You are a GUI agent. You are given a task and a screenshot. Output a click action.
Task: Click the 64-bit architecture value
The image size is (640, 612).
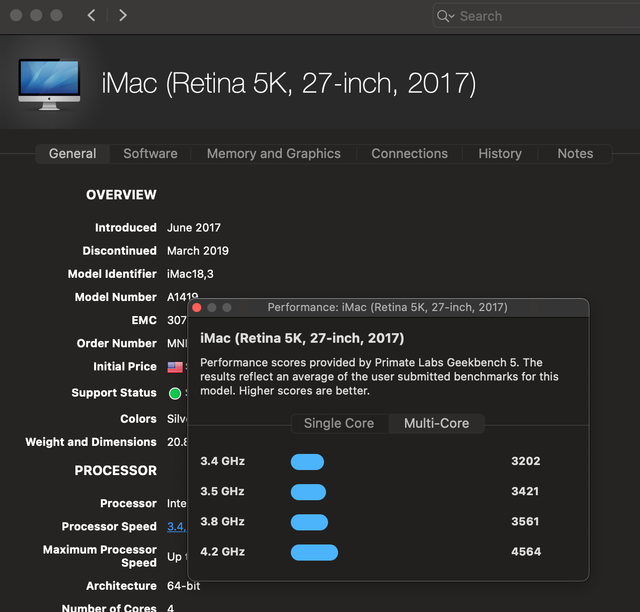point(184,586)
